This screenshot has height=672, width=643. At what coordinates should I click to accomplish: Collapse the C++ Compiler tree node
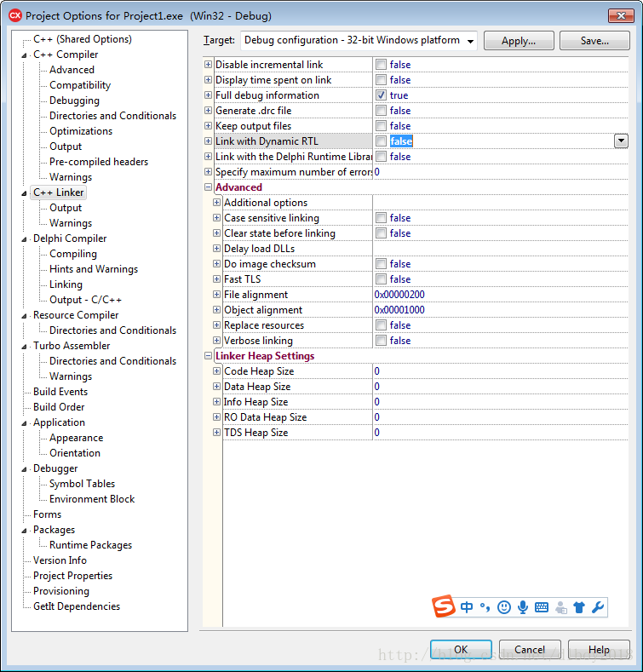24,55
